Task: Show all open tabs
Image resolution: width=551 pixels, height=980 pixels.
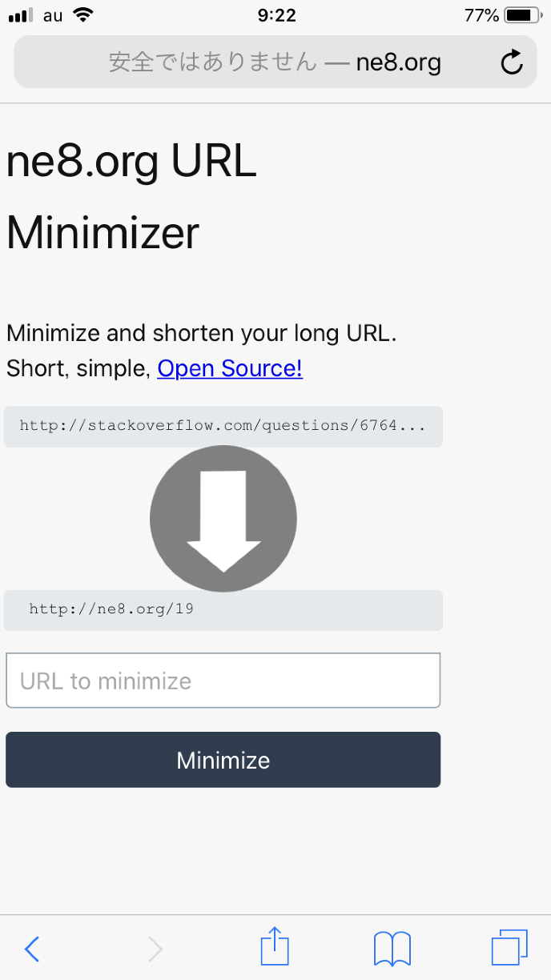Action: [x=509, y=949]
